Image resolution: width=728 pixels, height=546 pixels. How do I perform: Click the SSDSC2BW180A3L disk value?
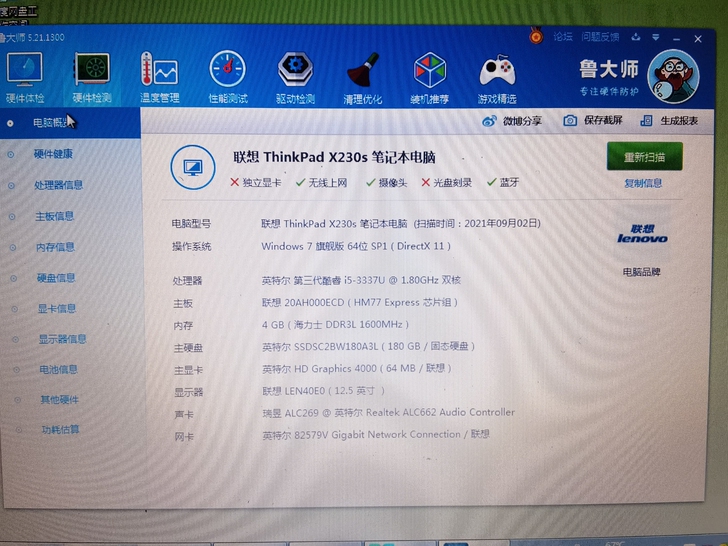click(x=368, y=346)
